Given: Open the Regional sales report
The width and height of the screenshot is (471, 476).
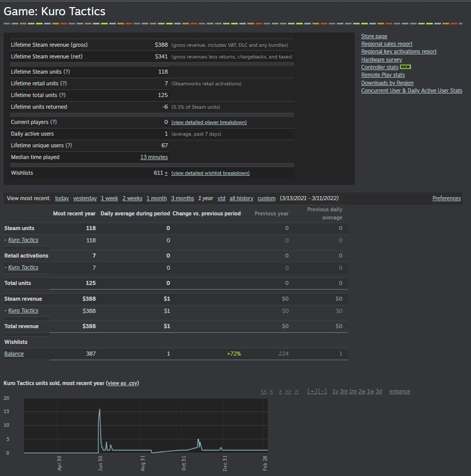Looking at the screenshot, I should tap(387, 44).
